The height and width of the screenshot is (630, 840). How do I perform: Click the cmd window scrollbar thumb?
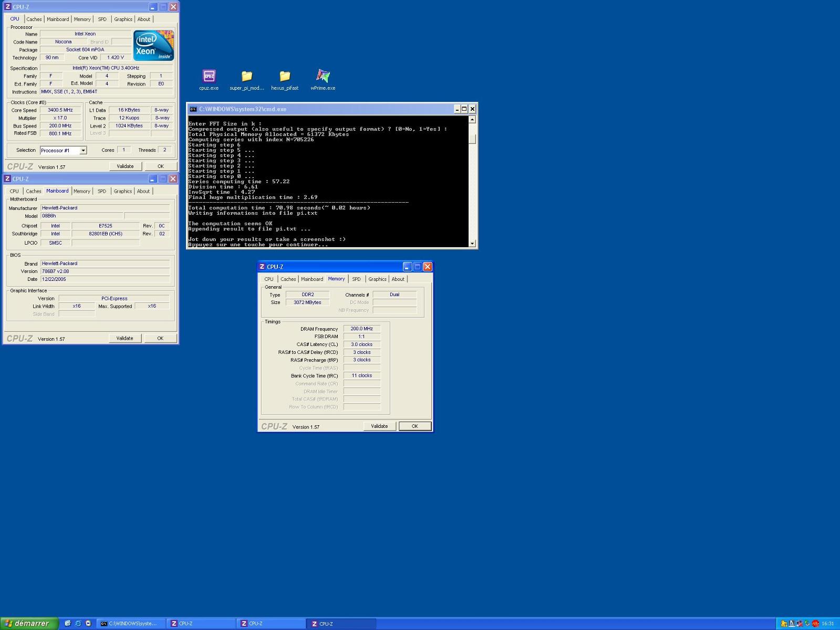coord(472,139)
